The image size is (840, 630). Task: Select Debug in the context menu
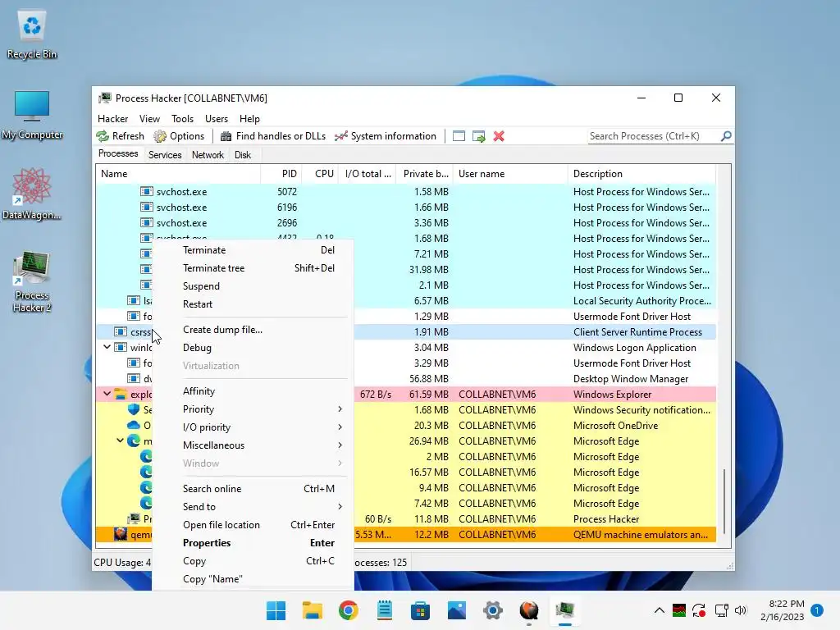click(253, 348)
